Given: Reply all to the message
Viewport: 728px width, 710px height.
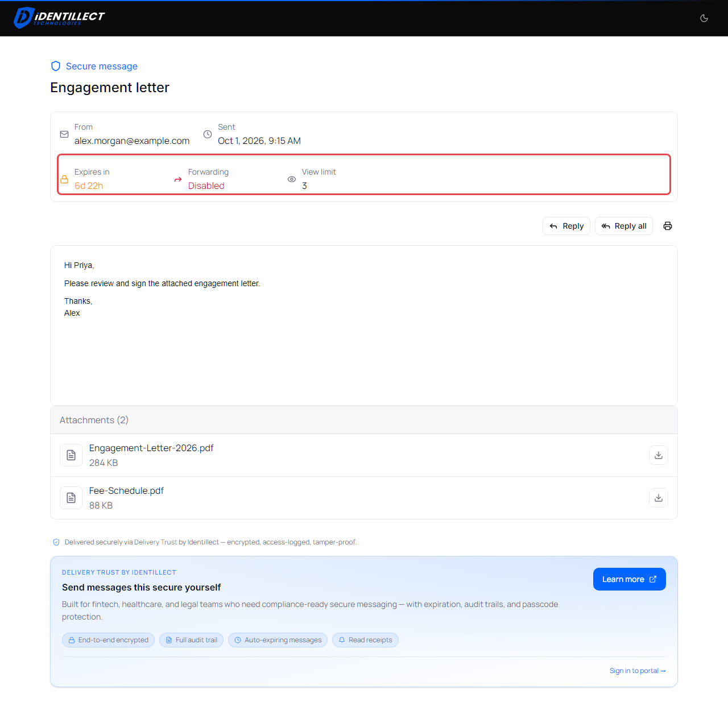Looking at the screenshot, I should [624, 226].
